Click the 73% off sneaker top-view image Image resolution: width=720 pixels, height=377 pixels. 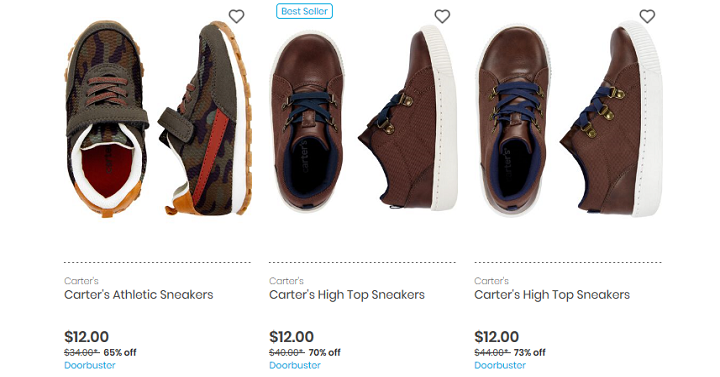[513, 120]
